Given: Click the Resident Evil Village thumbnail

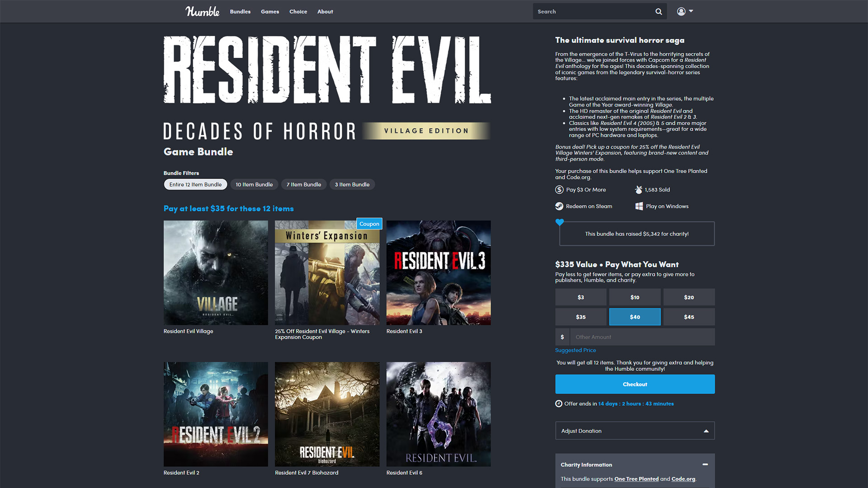Looking at the screenshot, I should [215, 272].
